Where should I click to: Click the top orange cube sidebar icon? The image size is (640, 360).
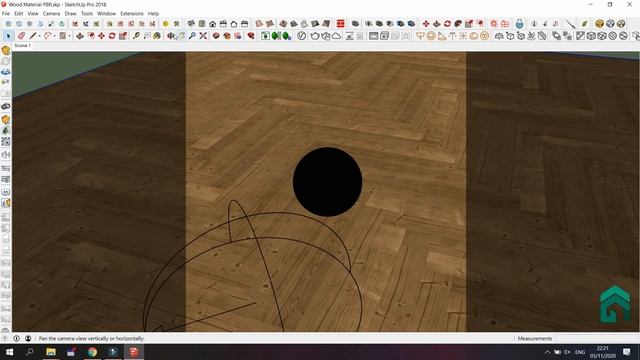6,50
